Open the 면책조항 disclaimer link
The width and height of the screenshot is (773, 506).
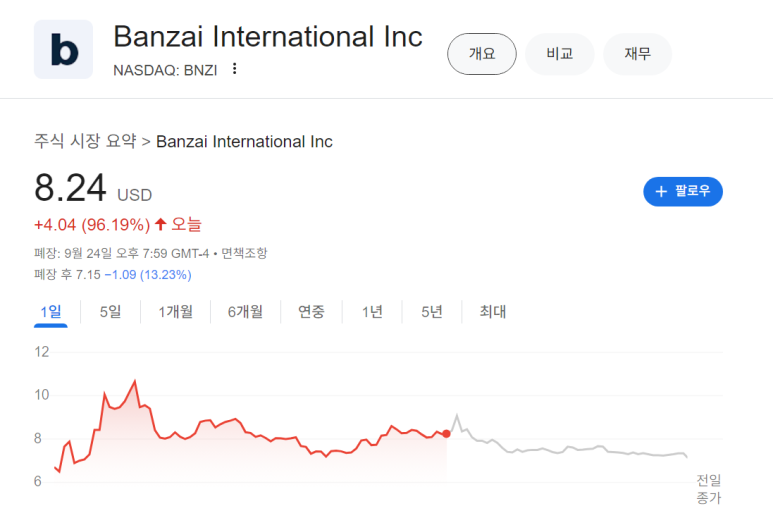(244, 253)
